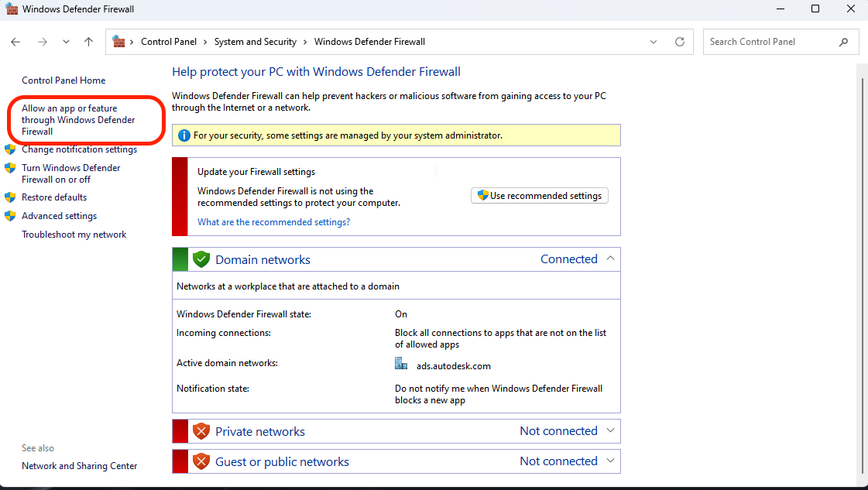The image size is (868, 490).
Task: Click the Firewall icon in address bar
Action: coord(118,42)
